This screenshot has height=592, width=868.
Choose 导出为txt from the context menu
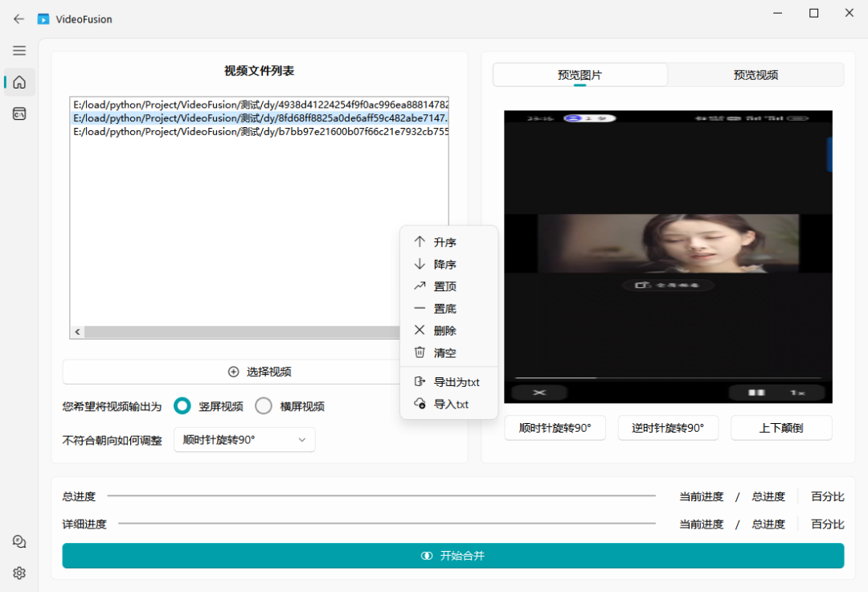coord(457,382)
